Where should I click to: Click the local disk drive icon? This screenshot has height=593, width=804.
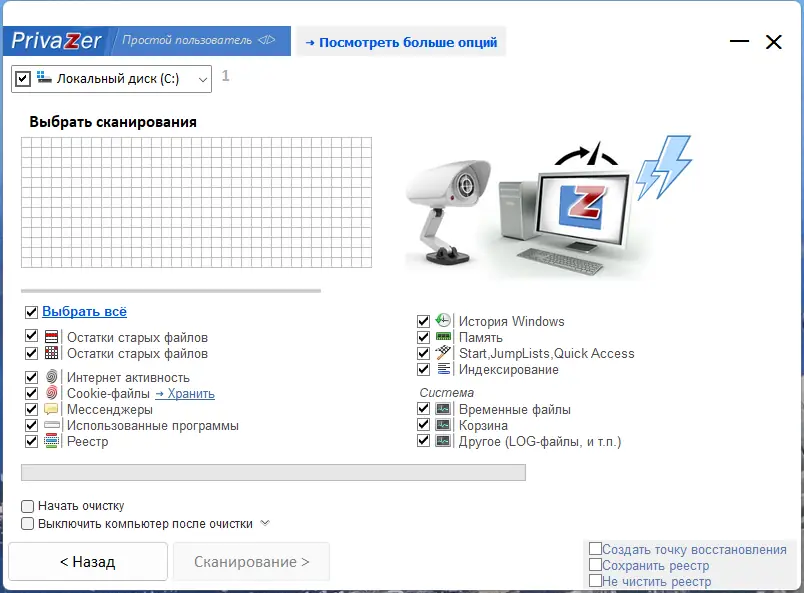[44, 78]
